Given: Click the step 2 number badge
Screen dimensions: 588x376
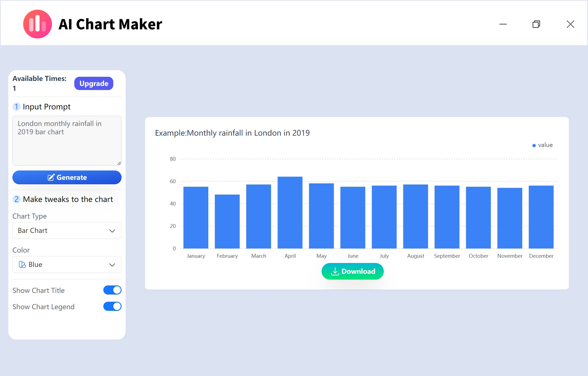Looking at the screenshot, I should 16,199.
